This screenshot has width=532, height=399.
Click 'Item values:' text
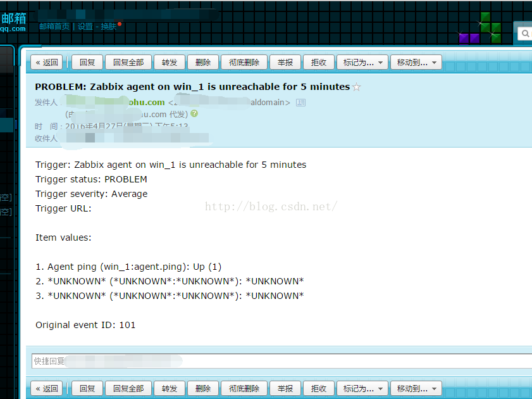63,237
